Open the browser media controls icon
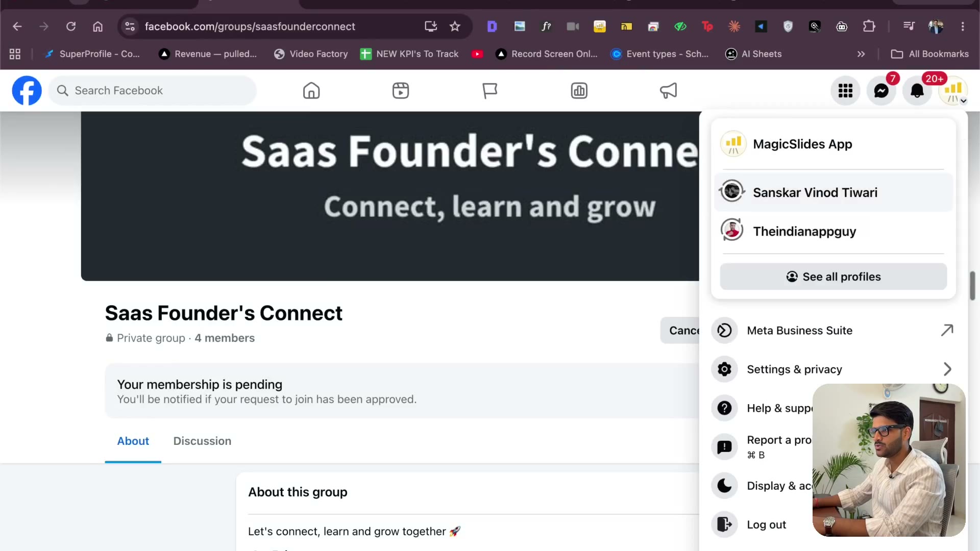 pos(909,27)
